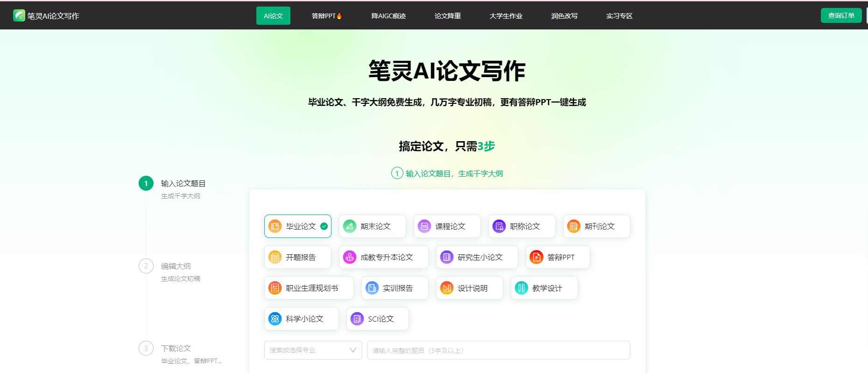Click the 期刊论文 orange icon
Image resolution: width=868 pixels, height=373 pixels.
[574, 226]
